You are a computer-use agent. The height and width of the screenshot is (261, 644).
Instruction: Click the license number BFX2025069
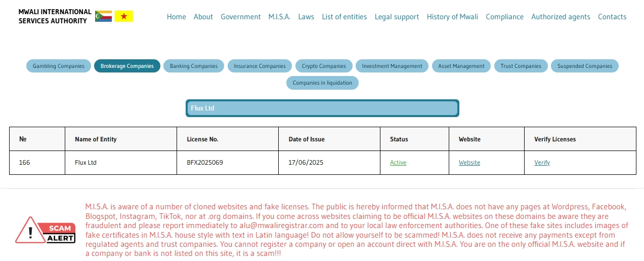tap(205, 163)
